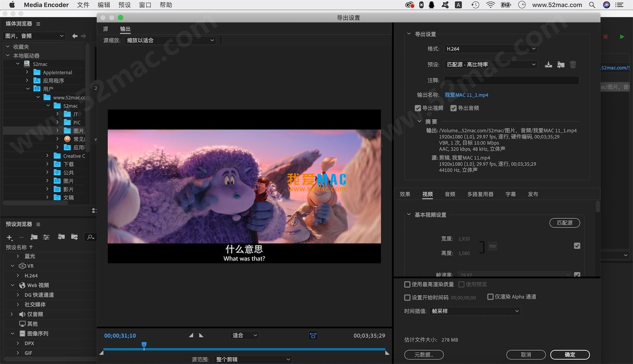Click the new preset group folder icon

pos(34,237)
